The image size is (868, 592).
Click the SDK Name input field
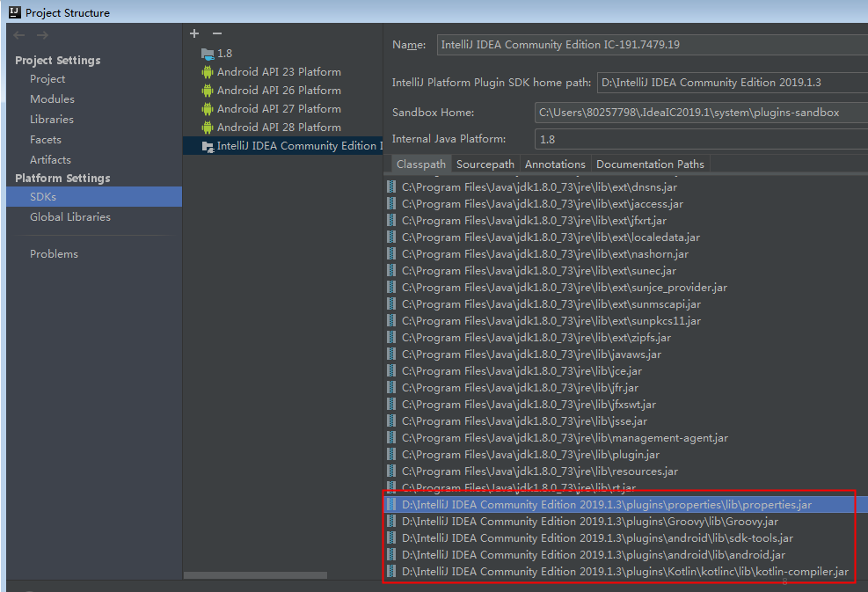click(653, 45)
